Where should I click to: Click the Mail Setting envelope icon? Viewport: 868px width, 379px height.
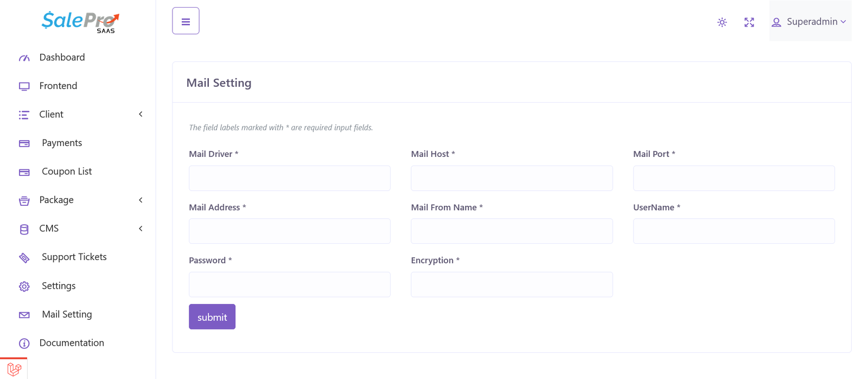[x=24, y=315]
